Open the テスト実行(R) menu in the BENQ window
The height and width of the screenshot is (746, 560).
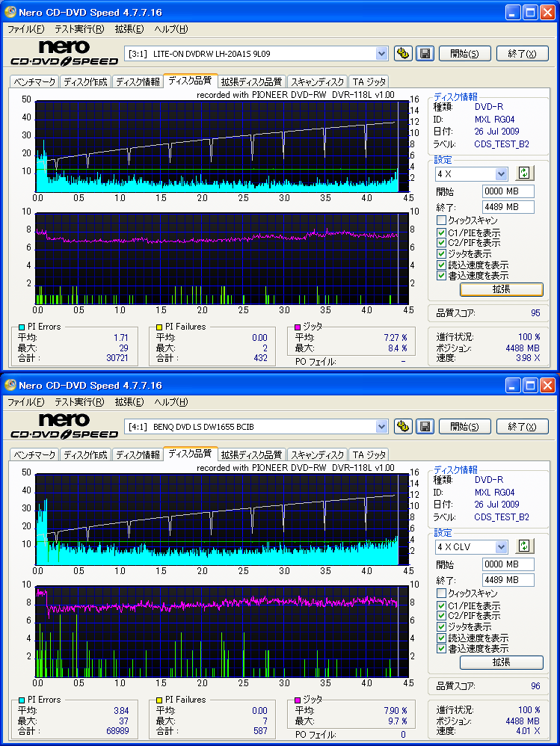point(79,402)
